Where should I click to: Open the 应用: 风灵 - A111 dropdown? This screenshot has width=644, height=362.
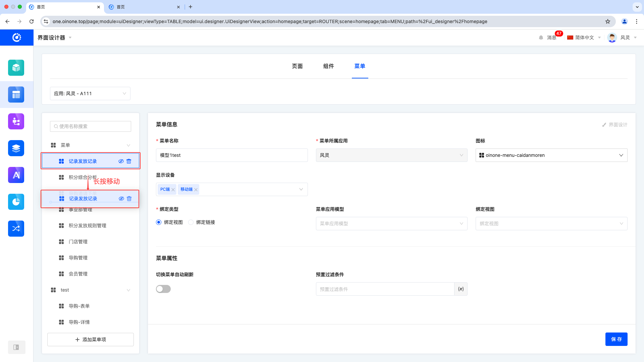[x=90, y=94]
